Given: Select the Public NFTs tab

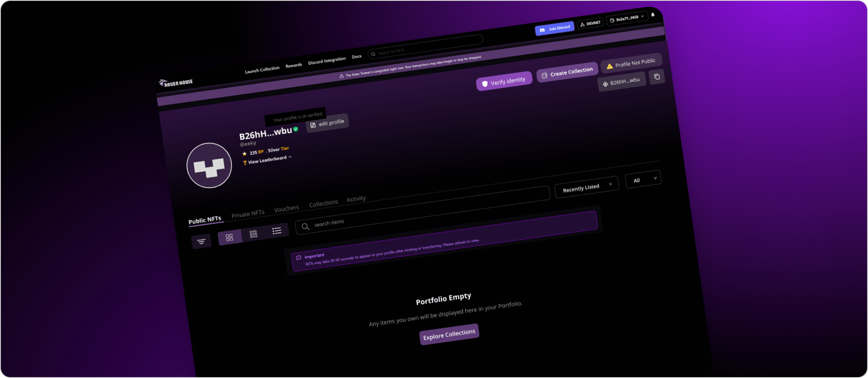Looking at the screenshot, I should [x=205, y=220].
